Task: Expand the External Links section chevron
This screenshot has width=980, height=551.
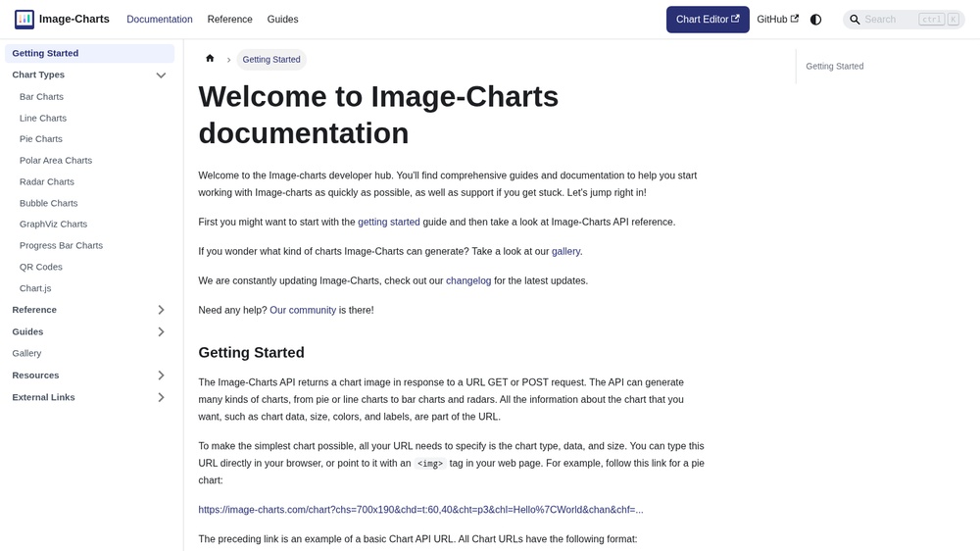Action: pyautogui.click(x=161, y=397)
